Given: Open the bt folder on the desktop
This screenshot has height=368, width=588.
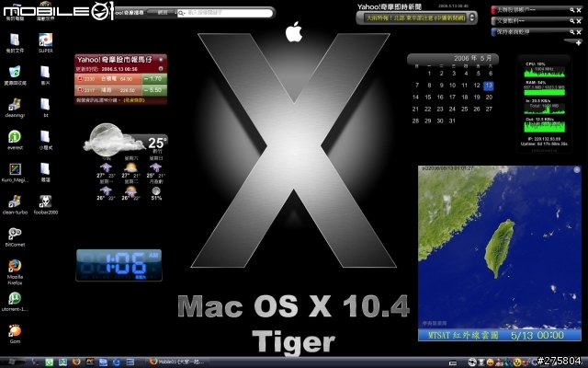Looking at the screenshot, I should pyautogui.click(x=45, y=108).
